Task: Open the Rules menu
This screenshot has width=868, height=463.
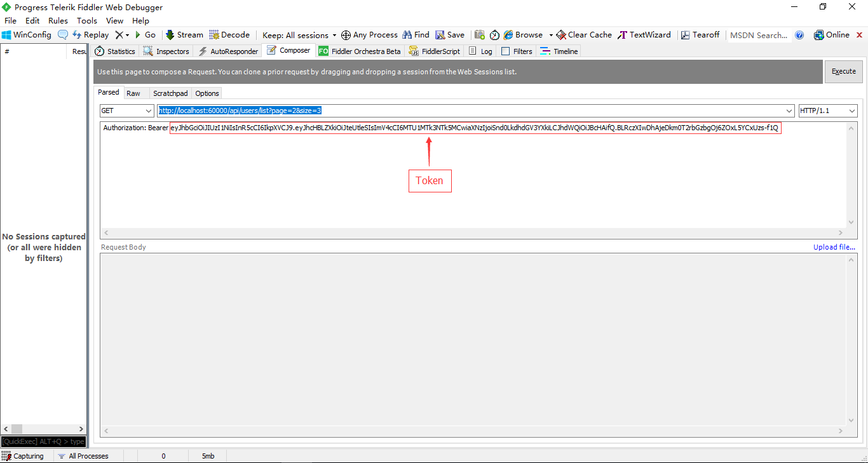Action: pos(58,21)
